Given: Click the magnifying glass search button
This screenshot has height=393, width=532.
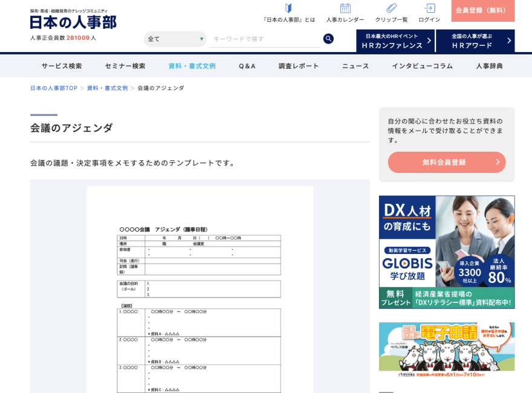Looking at the screenshot, I should coord(328,39).
